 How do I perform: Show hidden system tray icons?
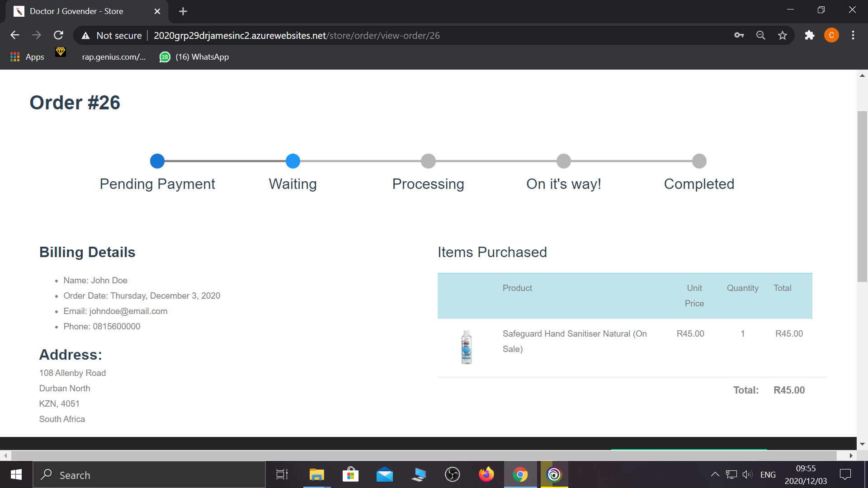(x=715, y=474)
